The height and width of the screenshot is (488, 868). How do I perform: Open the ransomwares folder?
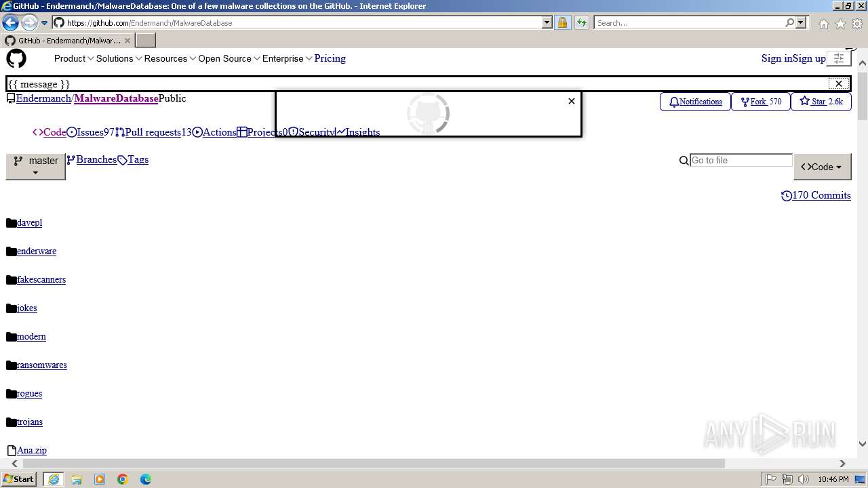pos(42,365)
